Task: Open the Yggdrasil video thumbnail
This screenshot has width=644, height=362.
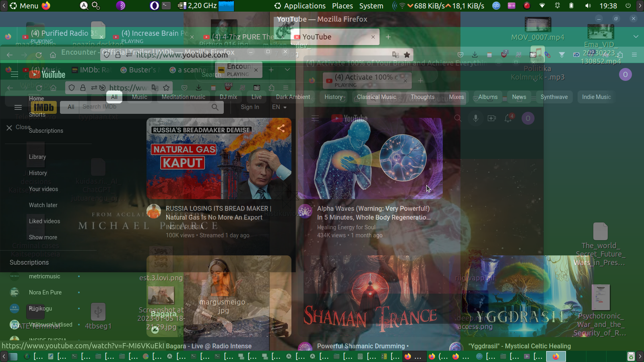Action: (x=522, y=296)
